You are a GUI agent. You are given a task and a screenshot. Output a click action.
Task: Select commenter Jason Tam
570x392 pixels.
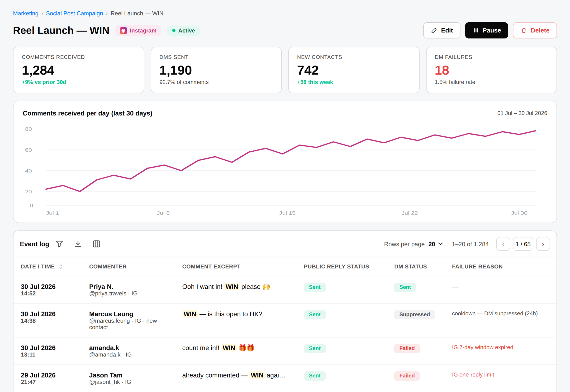tap(106, 375)
